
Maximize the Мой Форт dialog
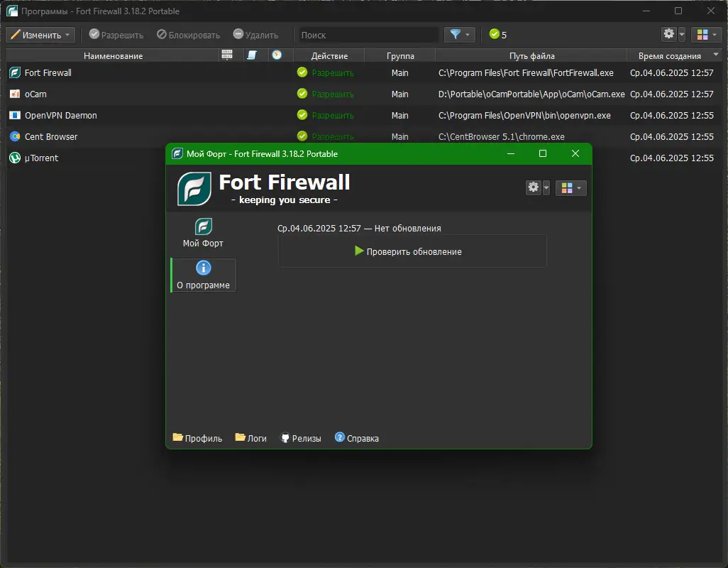542,154
